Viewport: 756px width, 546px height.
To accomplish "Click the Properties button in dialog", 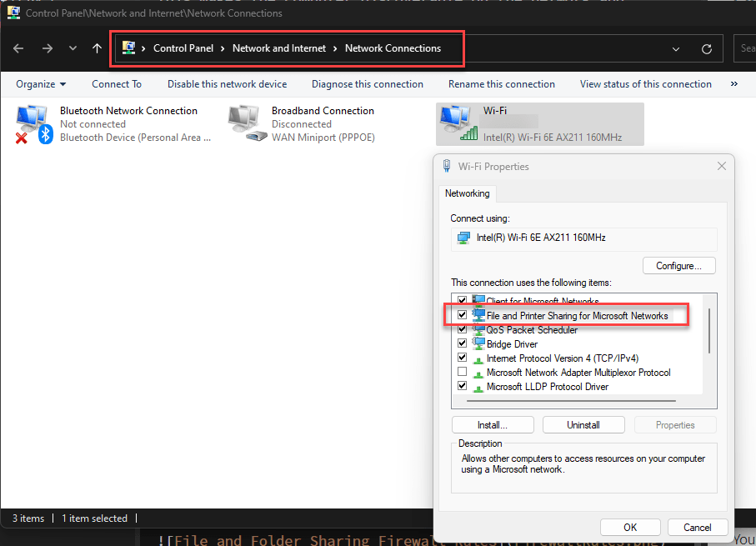I will click(675, 425).
